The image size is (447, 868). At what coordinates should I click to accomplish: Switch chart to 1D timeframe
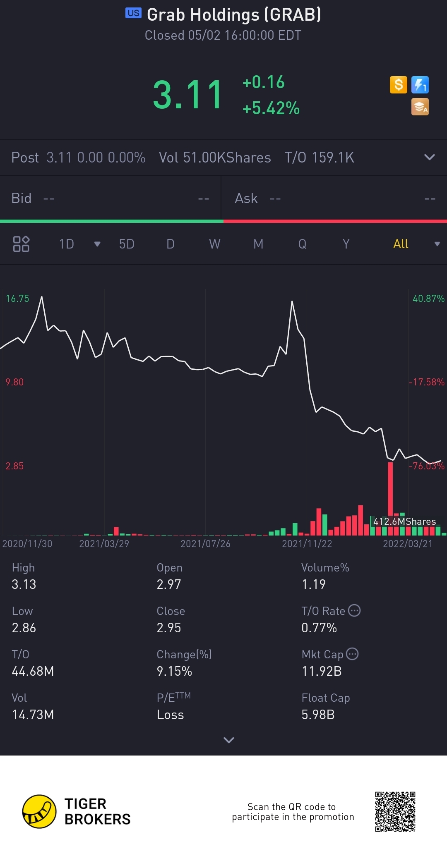tap(67, 244)
